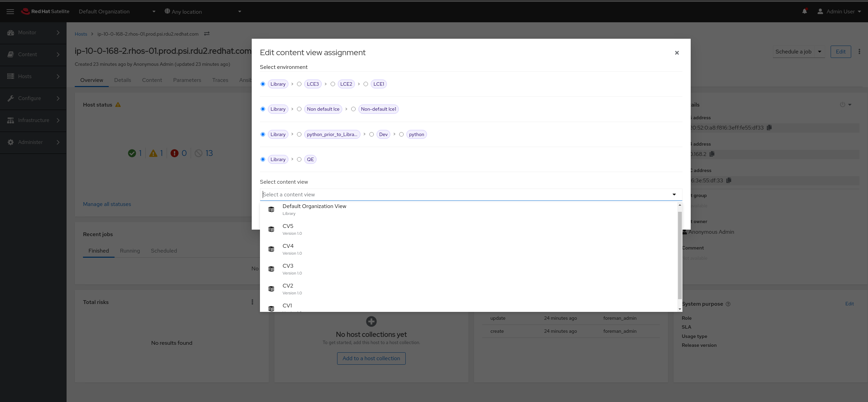This screenshot has width=868, height=402.
Task: Click the System purpose help question icon
Action: pos(728,304)
